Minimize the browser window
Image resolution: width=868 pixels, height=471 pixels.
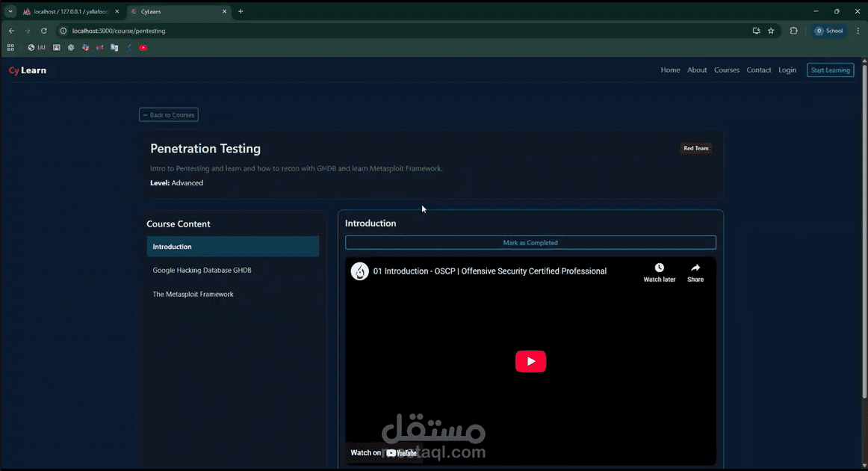pos(816,11)
